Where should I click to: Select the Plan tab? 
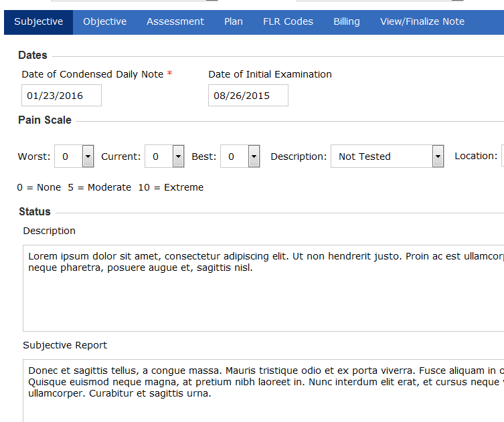tap(234, 21)
